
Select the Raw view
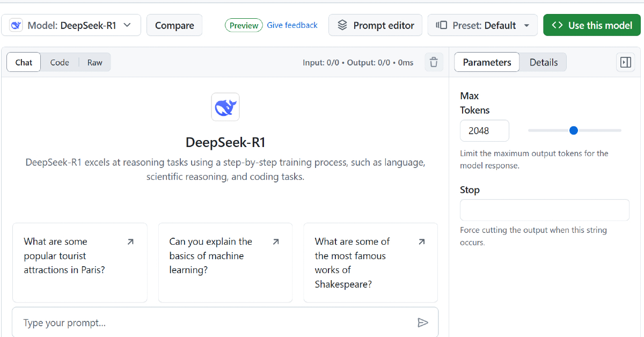click(94, 62)
